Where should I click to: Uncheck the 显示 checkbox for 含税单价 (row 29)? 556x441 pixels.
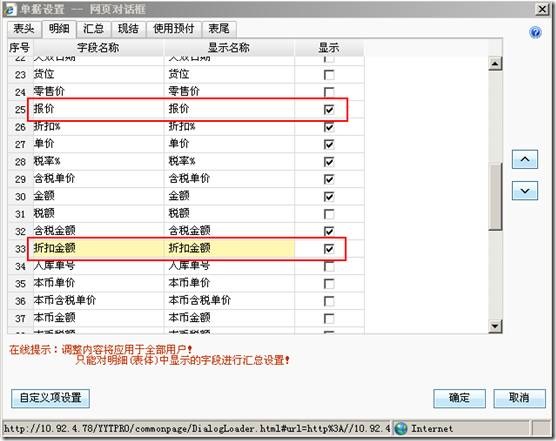329,179
